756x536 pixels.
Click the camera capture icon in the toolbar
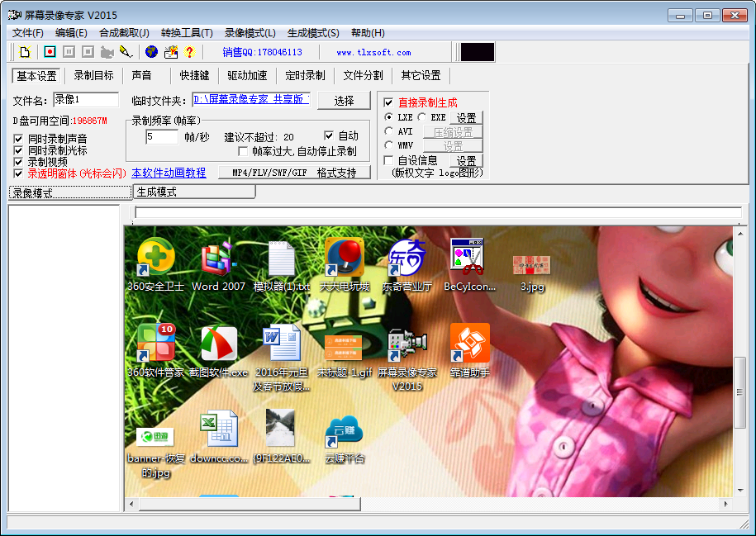(106, 52)
